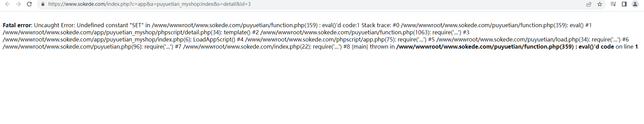Click the LoadAppScript() call in the trace
The width and height of the screenshot is (644, 124).
click(214, 39)
